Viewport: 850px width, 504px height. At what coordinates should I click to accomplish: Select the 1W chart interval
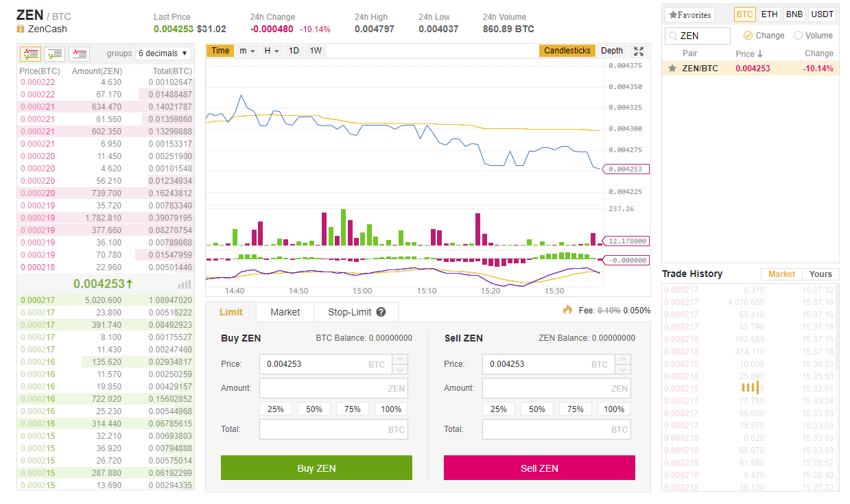[316, 51]
